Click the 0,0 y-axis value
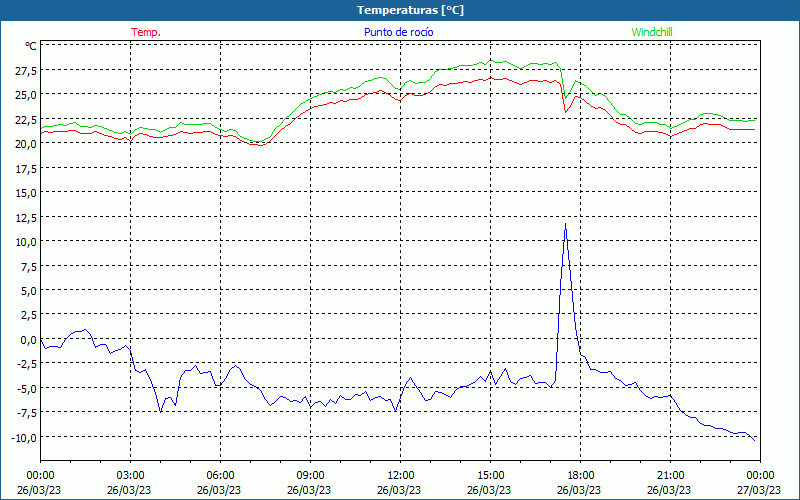The height and width of the screenshot is (500, 800). point(27,340)
